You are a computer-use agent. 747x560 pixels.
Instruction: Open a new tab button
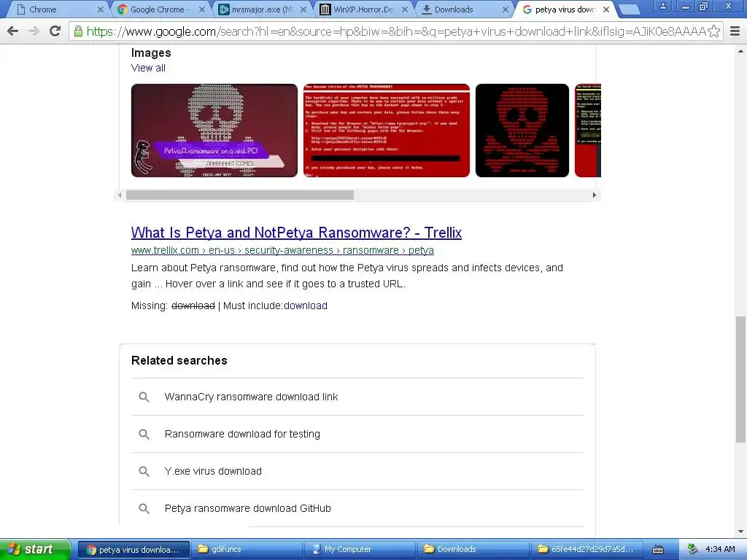(630, 9)
